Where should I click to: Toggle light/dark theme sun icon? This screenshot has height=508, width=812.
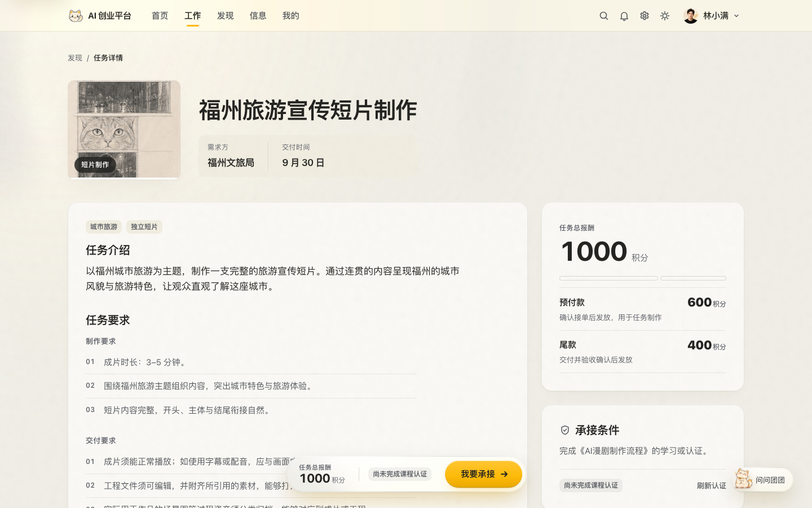tap(665, 16)
